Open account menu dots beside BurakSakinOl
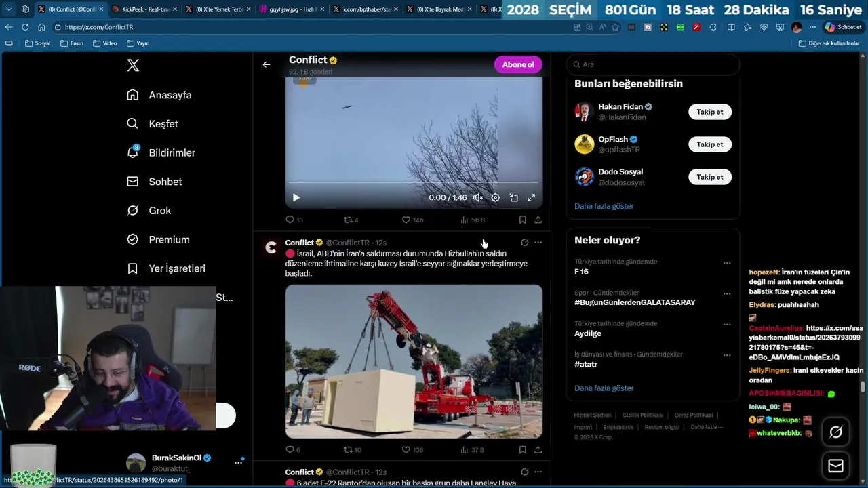The height and width of the screenshot is (488, 868). click(238, 462)
